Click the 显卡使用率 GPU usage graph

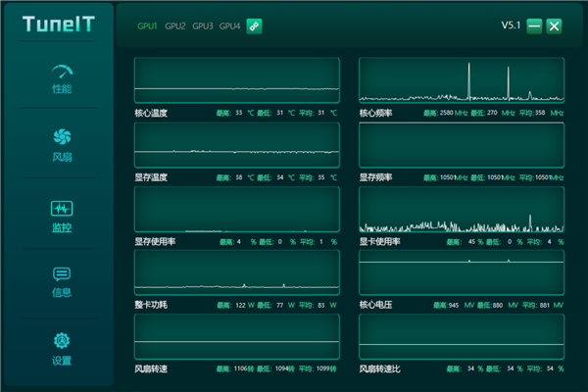tap(461, 210)
